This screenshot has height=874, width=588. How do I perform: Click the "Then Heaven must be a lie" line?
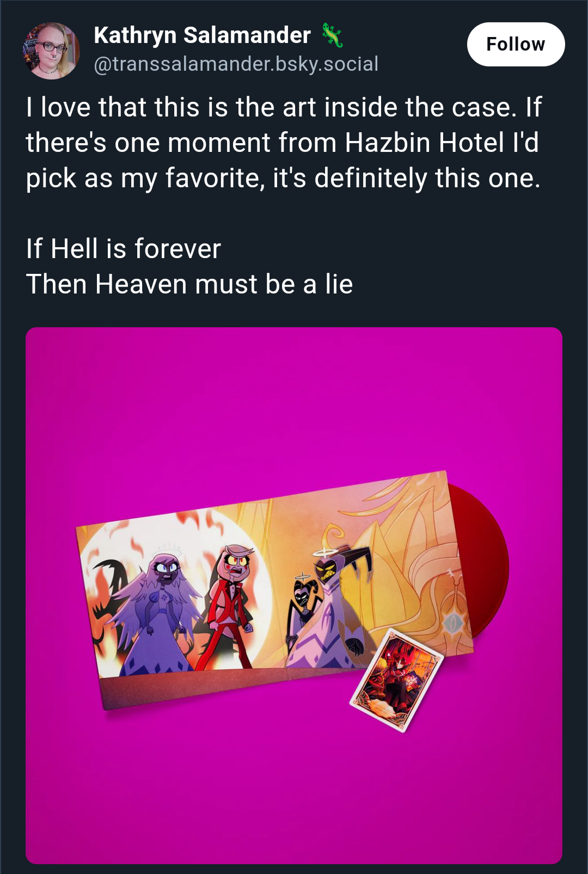click(x=189, y=284)
